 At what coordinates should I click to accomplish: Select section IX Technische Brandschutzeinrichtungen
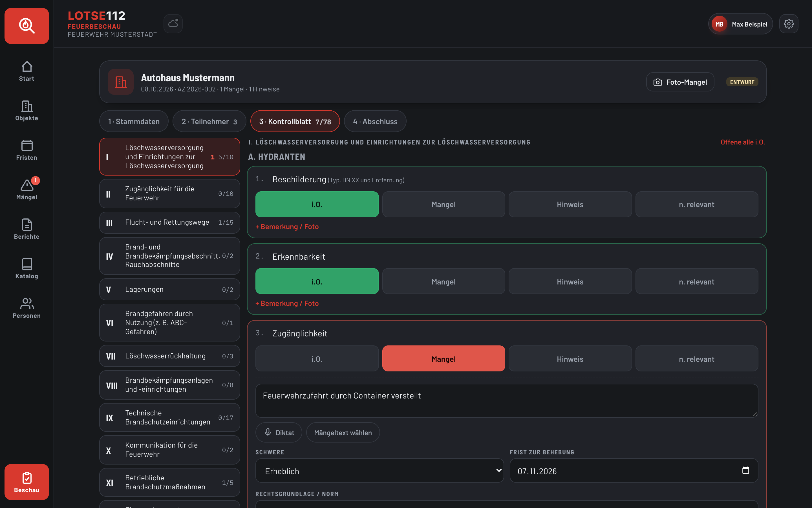click(x=169, y=418)
